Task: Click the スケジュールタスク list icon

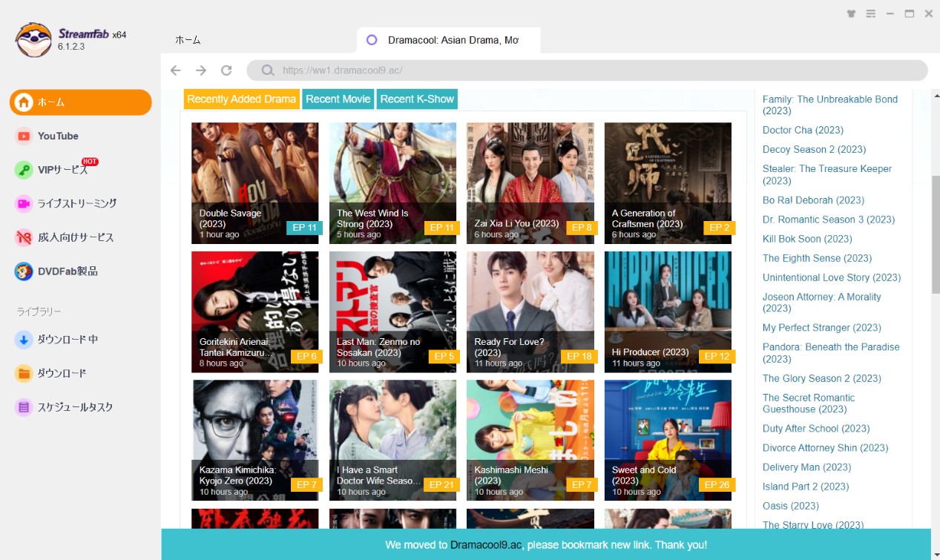Action: pos(24,407)
